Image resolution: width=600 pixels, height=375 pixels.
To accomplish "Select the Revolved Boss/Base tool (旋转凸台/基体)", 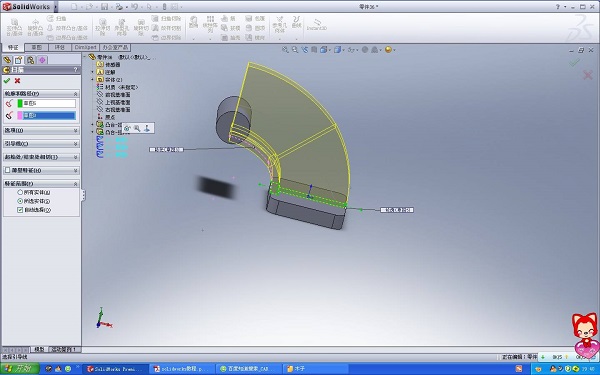I will tap(35, 27).
